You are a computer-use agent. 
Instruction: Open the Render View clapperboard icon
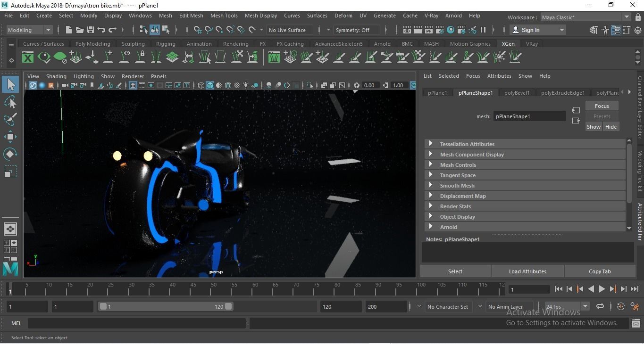407,30
